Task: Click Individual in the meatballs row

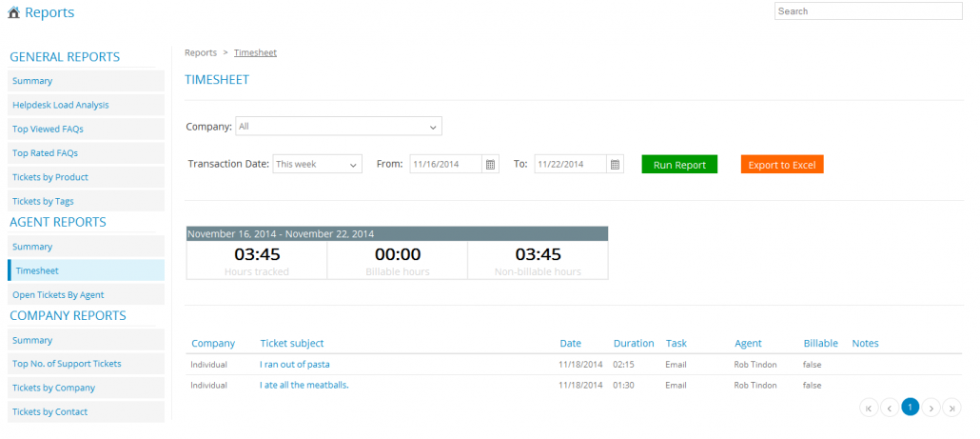Action: [x=208, y=386]
